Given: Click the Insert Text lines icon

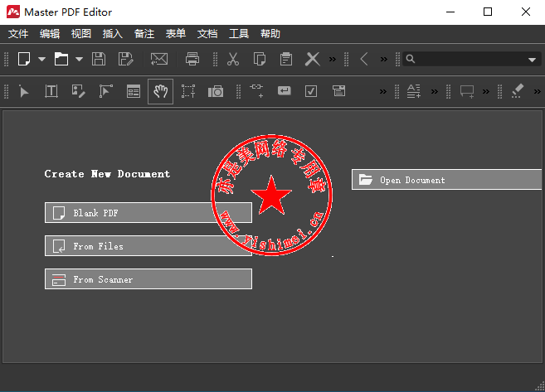Looking at the screenshot, I should click(x=414, y=91).
